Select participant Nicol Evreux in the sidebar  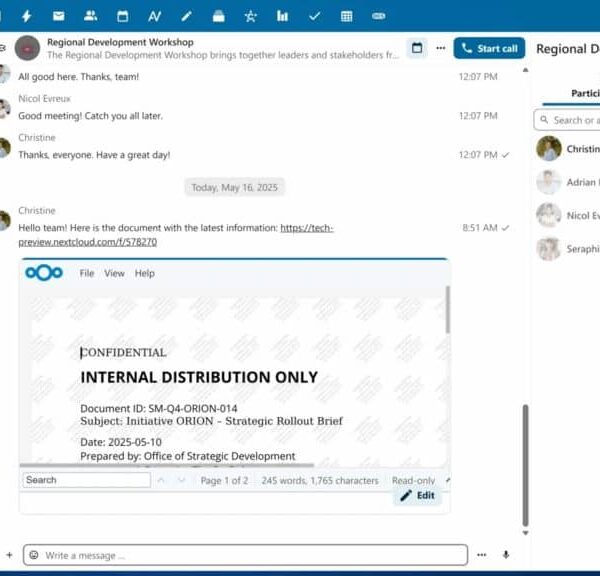click(568, 215)
